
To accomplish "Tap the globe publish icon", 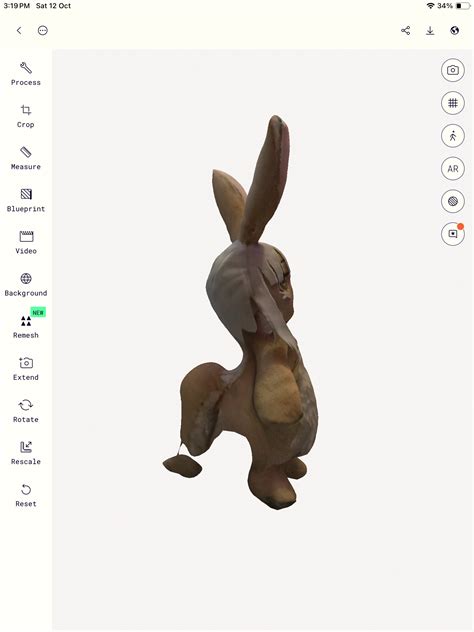I will pyautogui.click(x=455, y=31).
